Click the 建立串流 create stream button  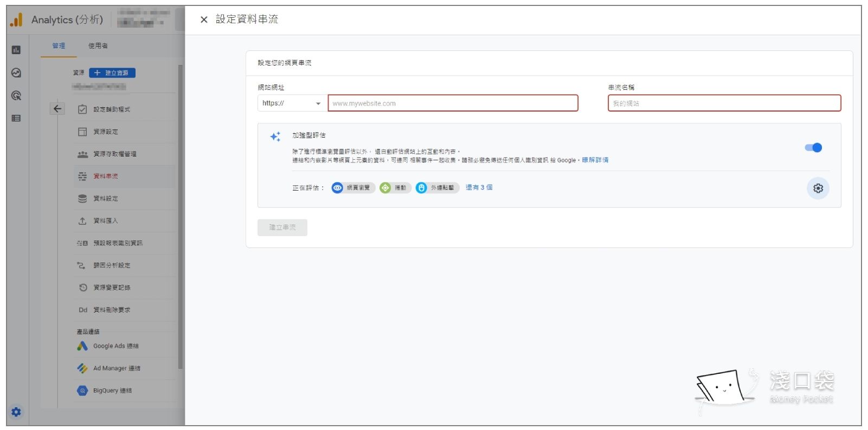282,227
